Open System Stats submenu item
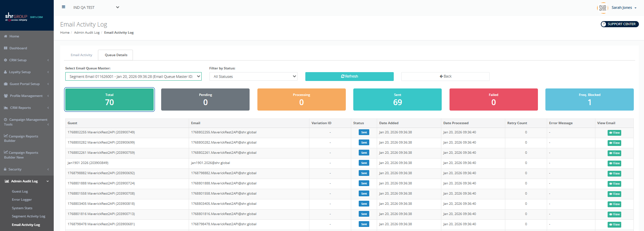This screenshot has height=231, width=644. (22, 208)
